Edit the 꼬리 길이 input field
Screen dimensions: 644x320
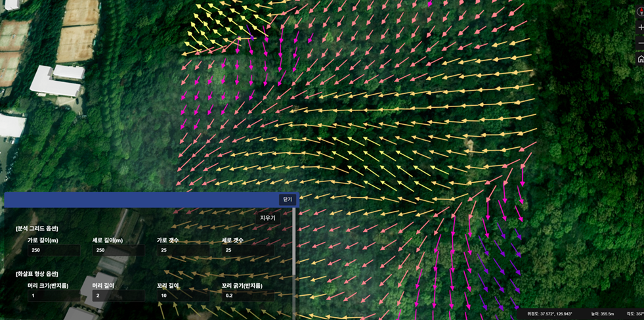tap(183, 295)
